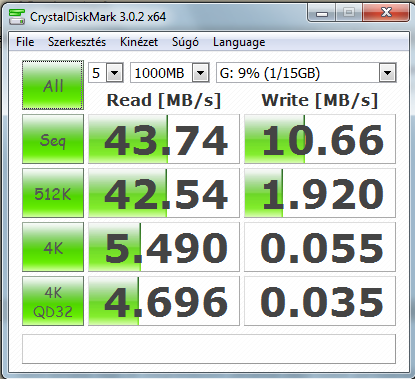Click the empty comment field at bottom
The height and width of the screenshot is (379, 415).
(209, 349)
